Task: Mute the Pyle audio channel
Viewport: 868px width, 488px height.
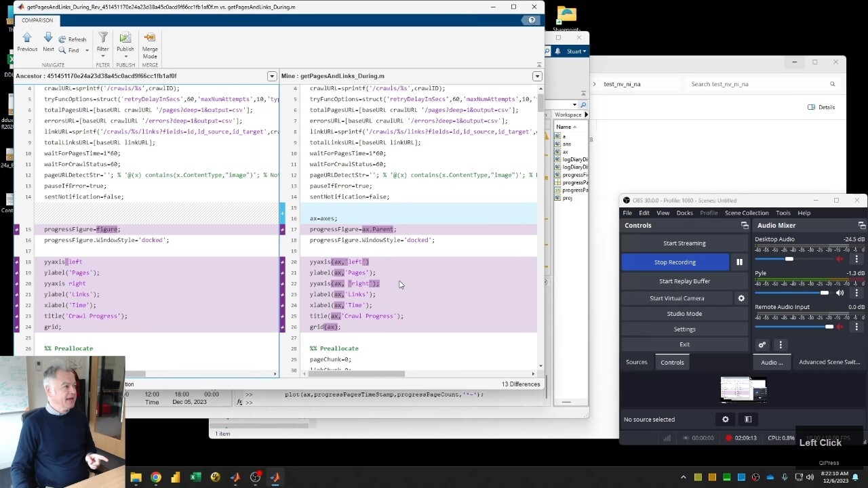Action: (840, 293)
